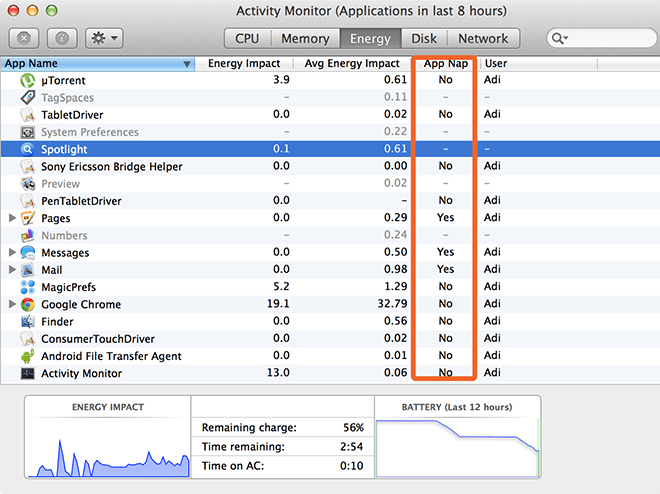Sort by App Name column header

pos(97,64)
